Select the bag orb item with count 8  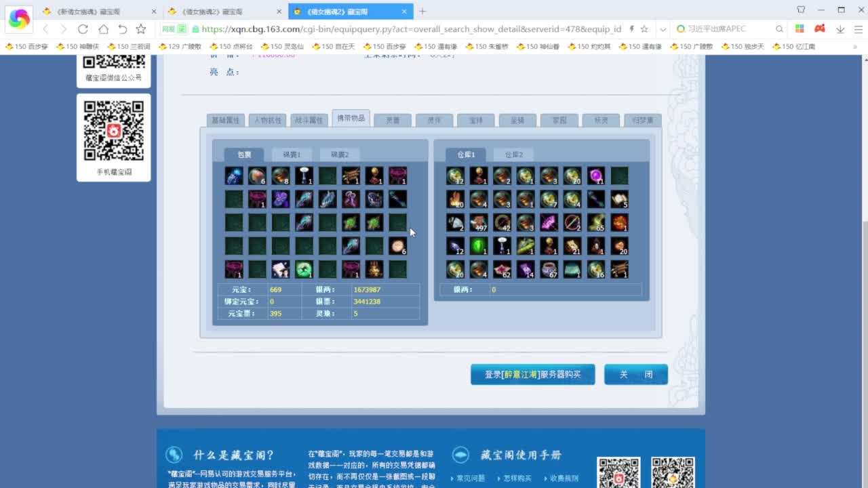(x=281, y=176)
